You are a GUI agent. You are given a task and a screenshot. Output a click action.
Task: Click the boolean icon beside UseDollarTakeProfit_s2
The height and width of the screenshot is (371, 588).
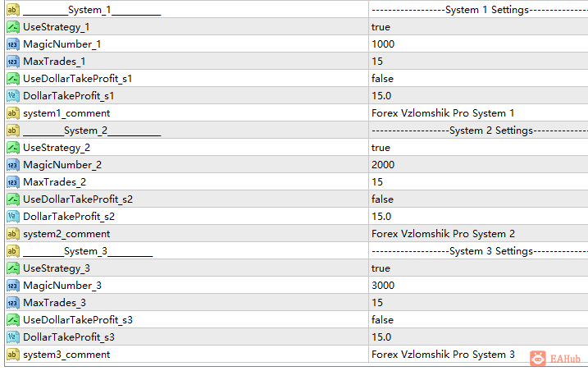pyautogui.click(x=12, y=199)
